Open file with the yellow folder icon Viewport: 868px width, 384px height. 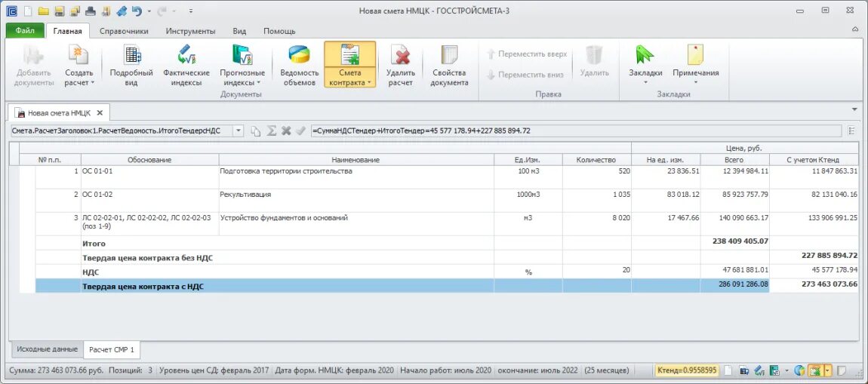pos(43,11)
